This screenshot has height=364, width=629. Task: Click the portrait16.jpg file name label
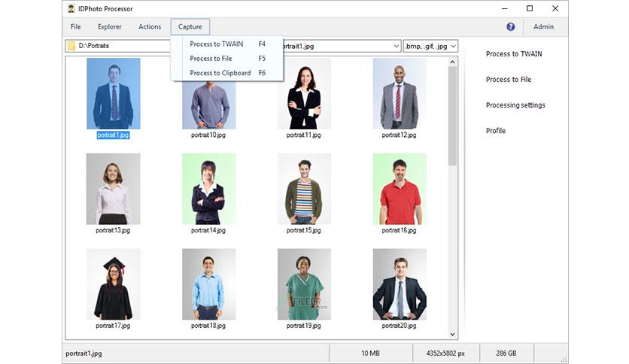[399, 230]
